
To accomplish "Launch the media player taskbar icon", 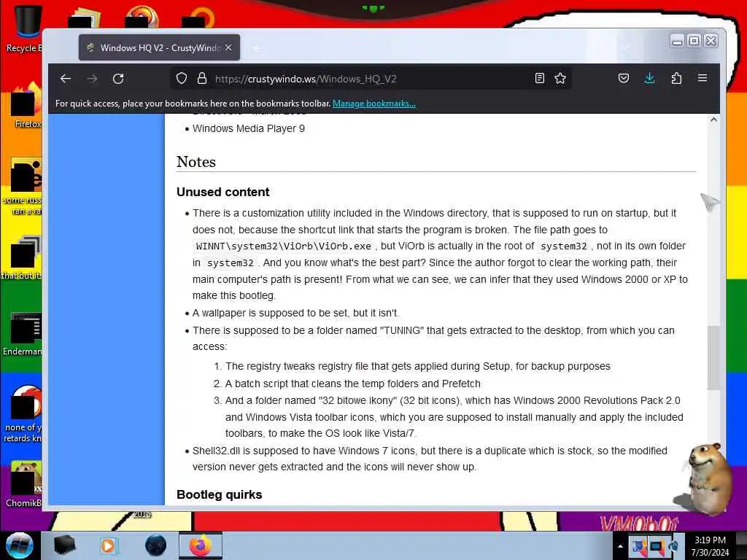I will 108,545.
